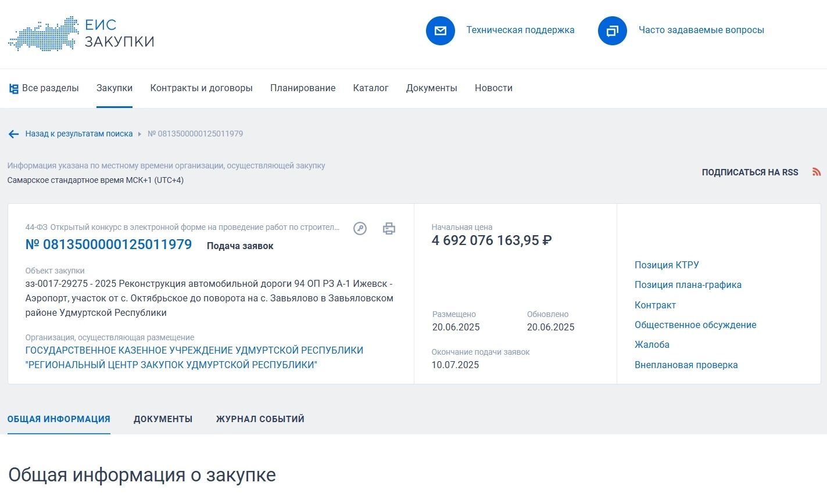Switch to Журнал событий tab
Image resolution: width=827 pixels, height=504 pixels.
pyautogui.click(x=260, y=419)
